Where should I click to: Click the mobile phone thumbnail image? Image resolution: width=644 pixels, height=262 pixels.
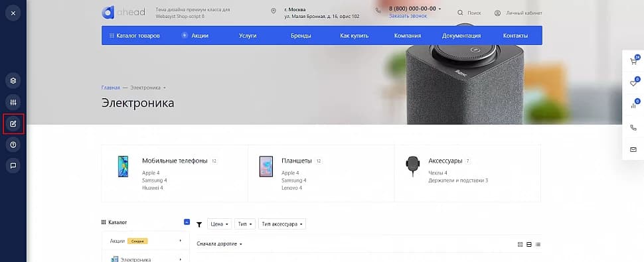tap(123, 166)
